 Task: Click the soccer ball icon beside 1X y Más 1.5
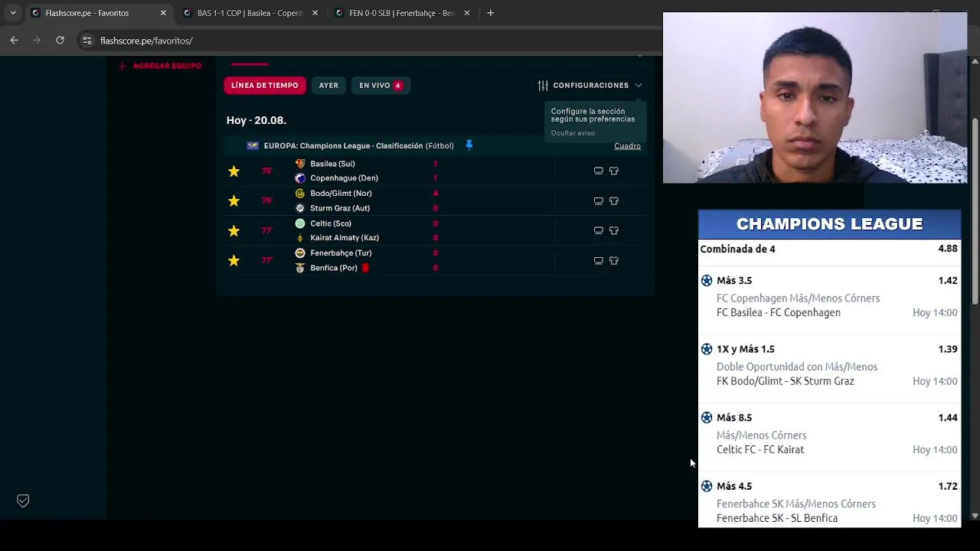click(x=707, y=349)
